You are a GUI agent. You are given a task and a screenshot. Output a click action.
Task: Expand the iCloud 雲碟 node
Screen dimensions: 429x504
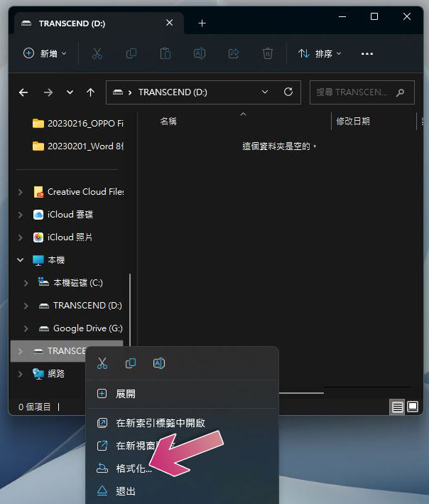(20, 215)
